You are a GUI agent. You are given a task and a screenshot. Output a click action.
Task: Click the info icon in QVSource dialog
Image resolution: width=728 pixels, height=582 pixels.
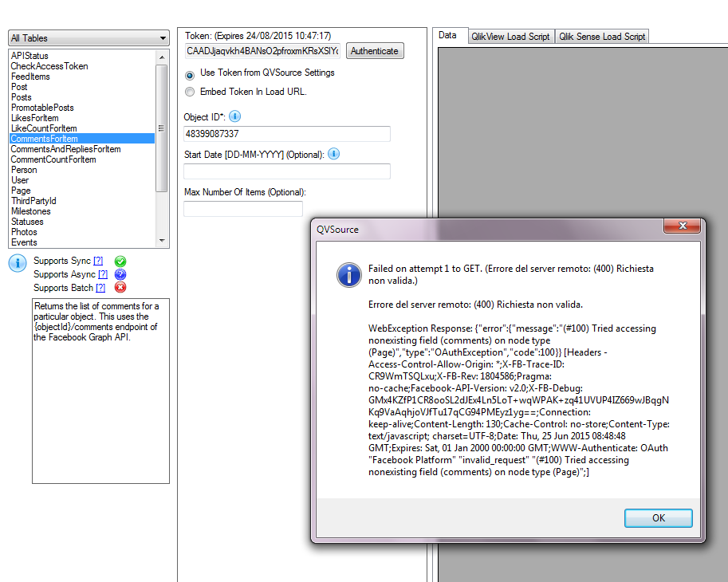point(348,275)
